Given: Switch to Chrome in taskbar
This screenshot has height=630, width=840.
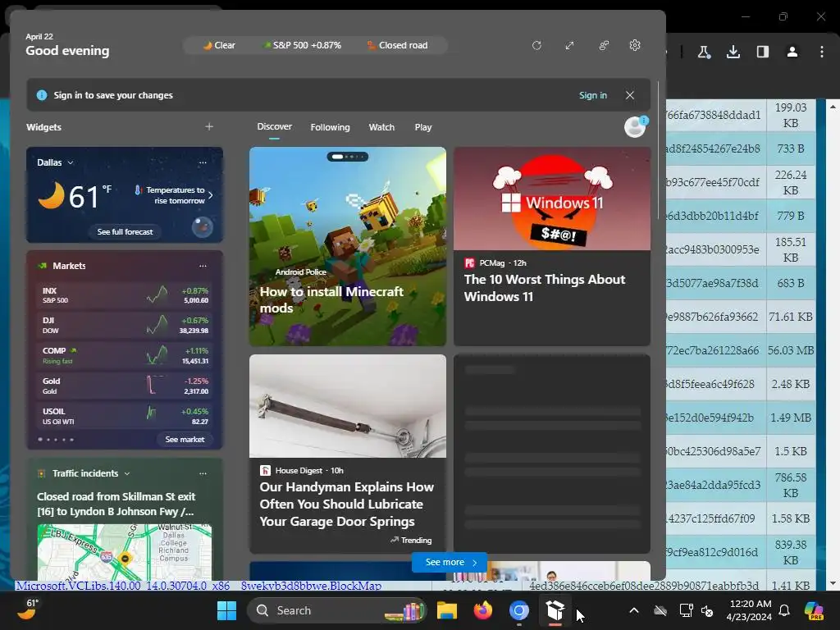Looking at the screenshot, I should (519, 610).
